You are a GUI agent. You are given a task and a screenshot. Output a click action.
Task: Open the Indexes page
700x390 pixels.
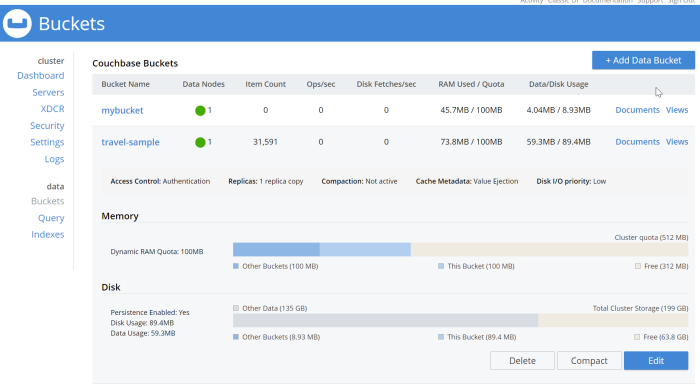click(48, 234)
